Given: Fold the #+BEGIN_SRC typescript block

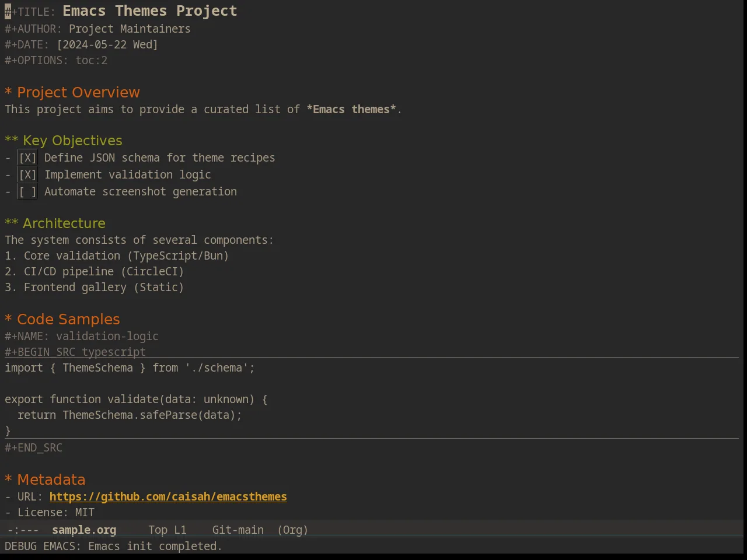Looking at the screenshot, I should [x=75, y=352].
